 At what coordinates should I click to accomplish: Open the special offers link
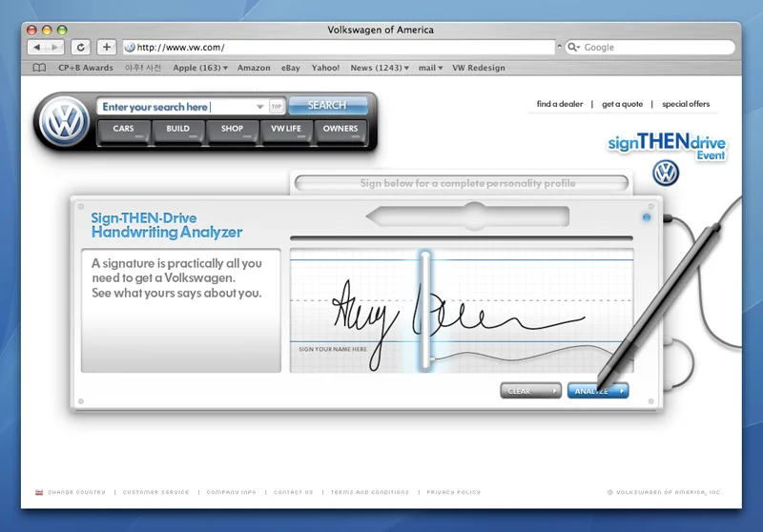coord(686,104)
